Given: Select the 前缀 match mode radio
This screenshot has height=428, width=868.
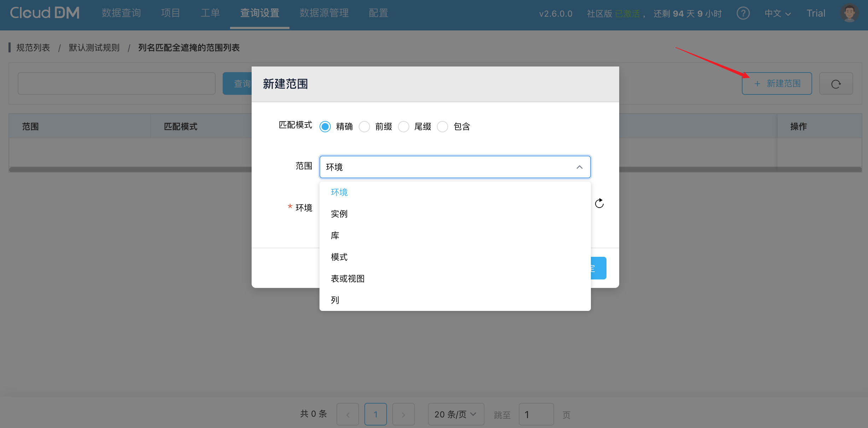Looking at the screenshot, I should click(x=364, y=127).
